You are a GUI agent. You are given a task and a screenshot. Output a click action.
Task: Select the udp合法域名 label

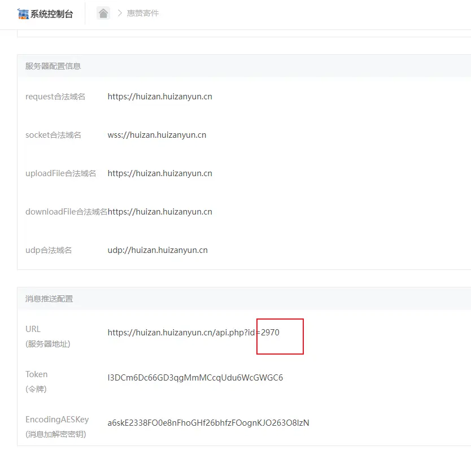49,250
